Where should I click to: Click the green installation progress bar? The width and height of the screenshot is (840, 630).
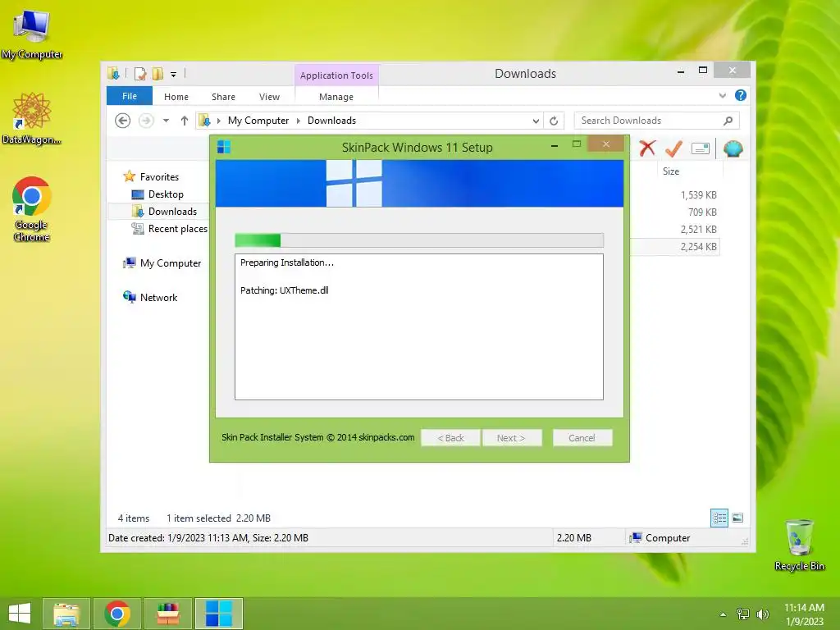pos(419,240)
